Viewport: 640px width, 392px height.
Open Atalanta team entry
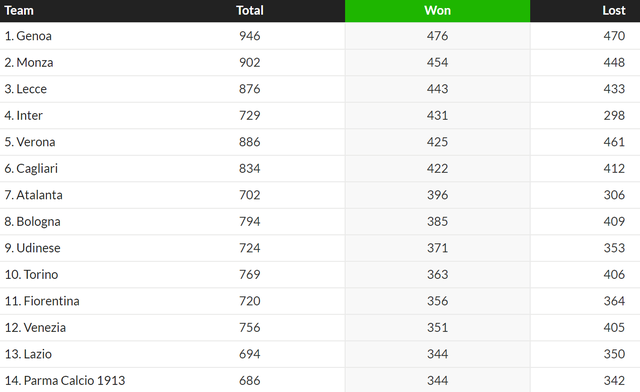click(39, 195)
